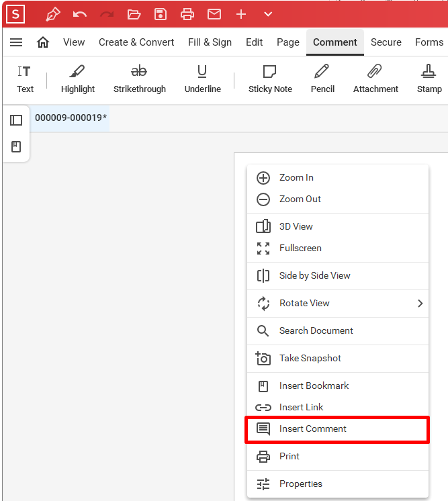The width and height of the screenshot is (448, 501).
Task: Activate the Underline tool
Action: pos(203,79)
